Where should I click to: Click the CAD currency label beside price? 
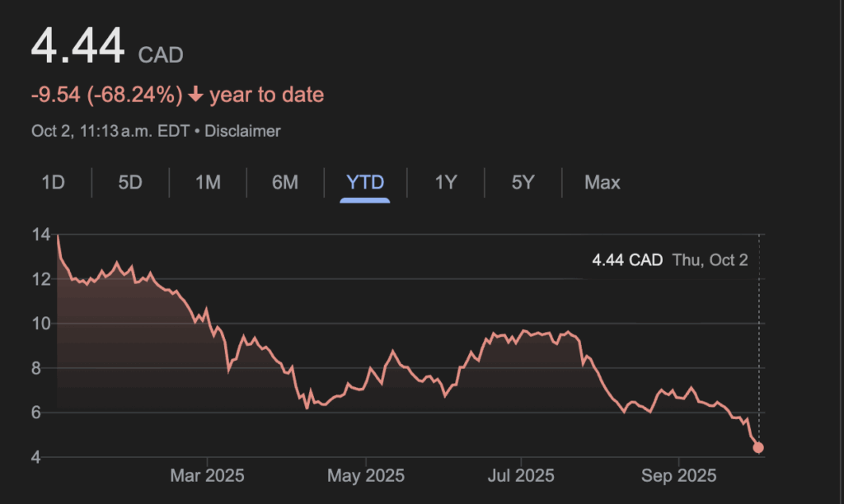click(161, 56)
